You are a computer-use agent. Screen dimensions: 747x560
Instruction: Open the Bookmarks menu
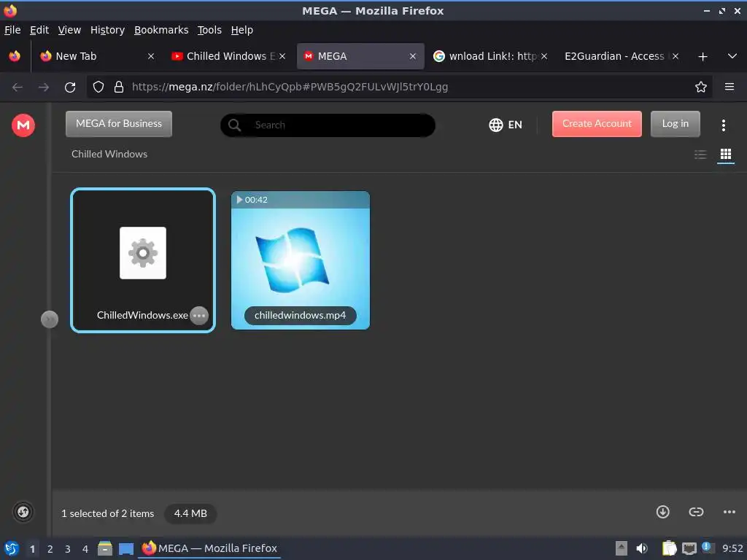pyautogui.click(x=161, y=30)
